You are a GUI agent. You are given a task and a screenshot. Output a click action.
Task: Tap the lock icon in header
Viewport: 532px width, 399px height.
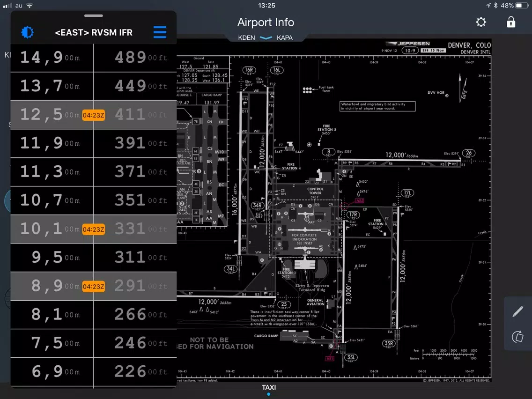(510, 22)
